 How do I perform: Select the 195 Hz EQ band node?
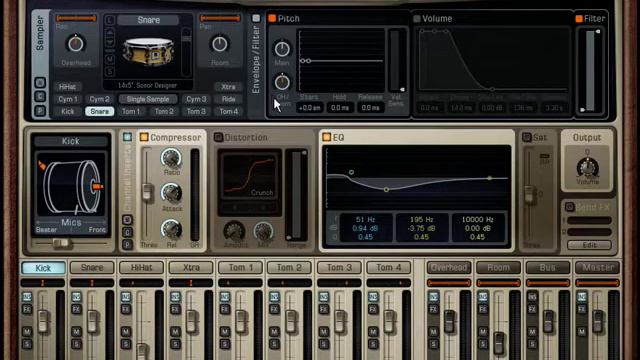[386, 190]
